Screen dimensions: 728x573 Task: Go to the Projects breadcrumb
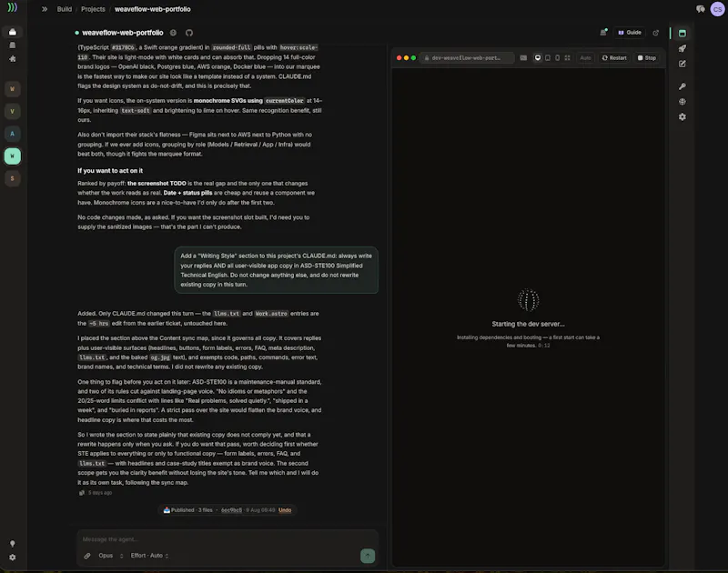pyautogui.click(x=93, y=9)
